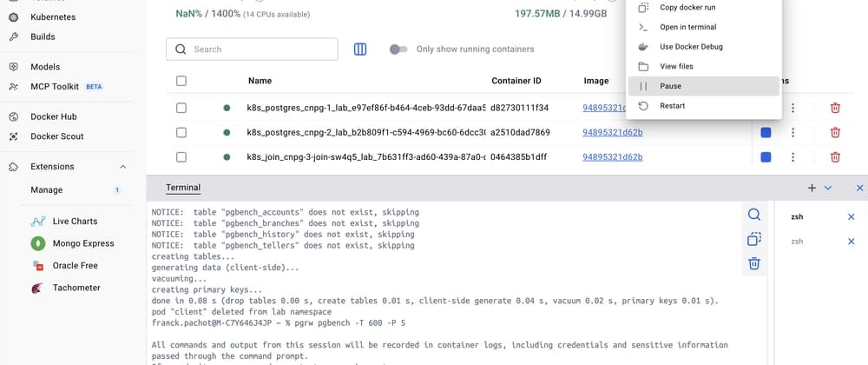This screenshot has height=365, width=868.
Task: Close the Terminal panel
Action: click(x=859, y=189)
